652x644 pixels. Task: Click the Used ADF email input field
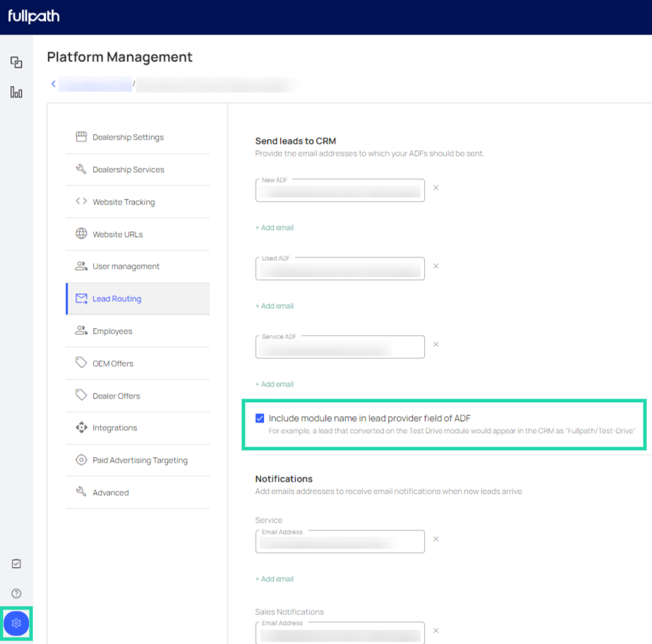[339, 269]
